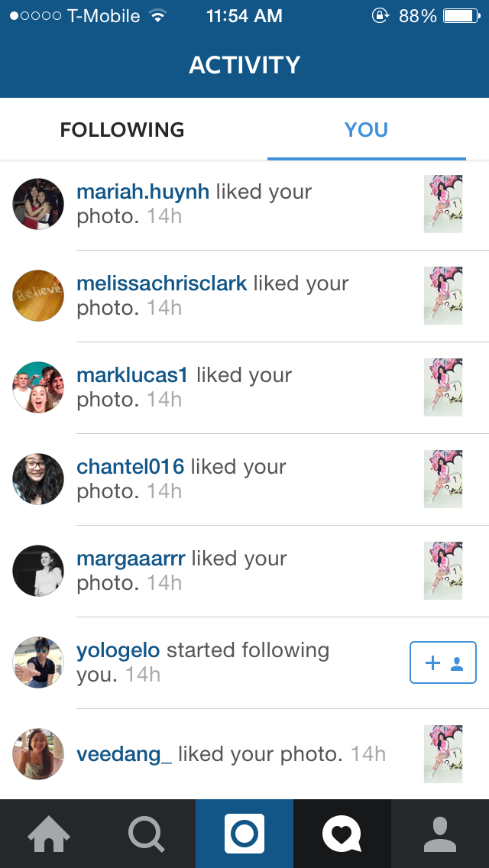This screenshot has width=489, height=868.
Task: Open the veedang_ username link
Action: (124, 754)
